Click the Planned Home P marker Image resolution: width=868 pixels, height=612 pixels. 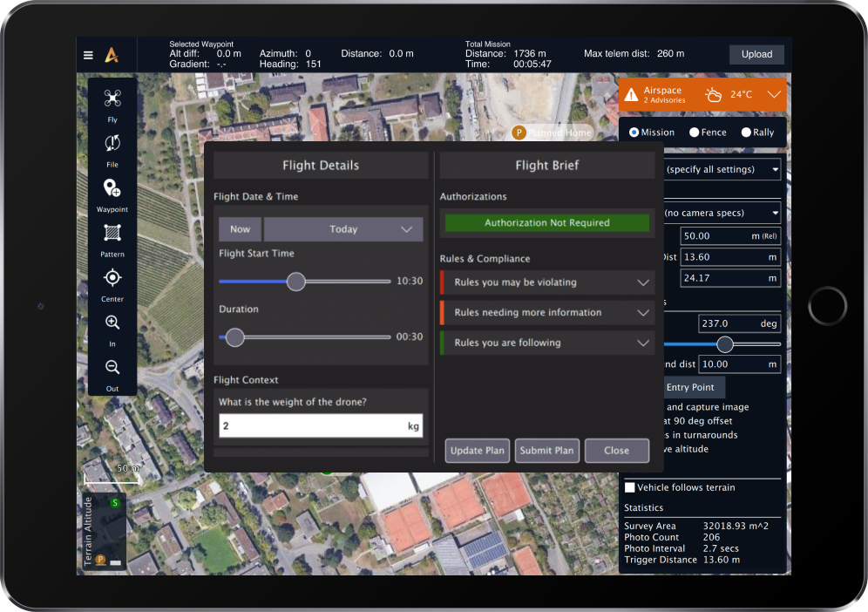(519, 133)
